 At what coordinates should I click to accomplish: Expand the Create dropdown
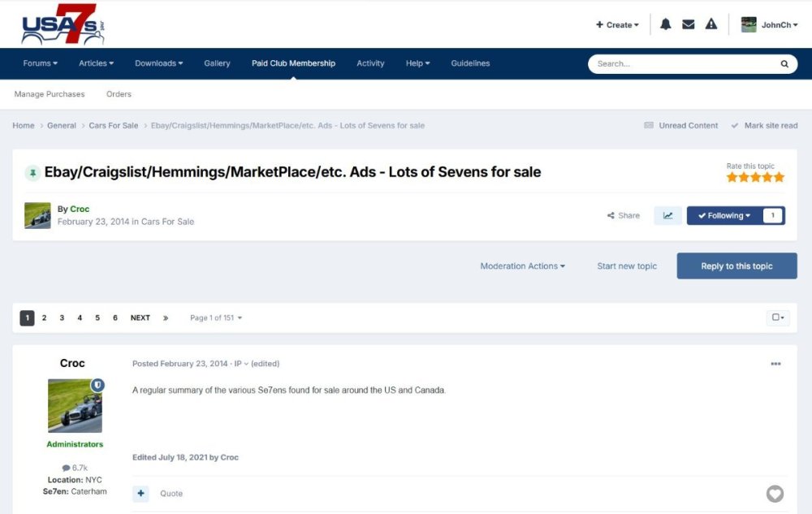(617, 24)
